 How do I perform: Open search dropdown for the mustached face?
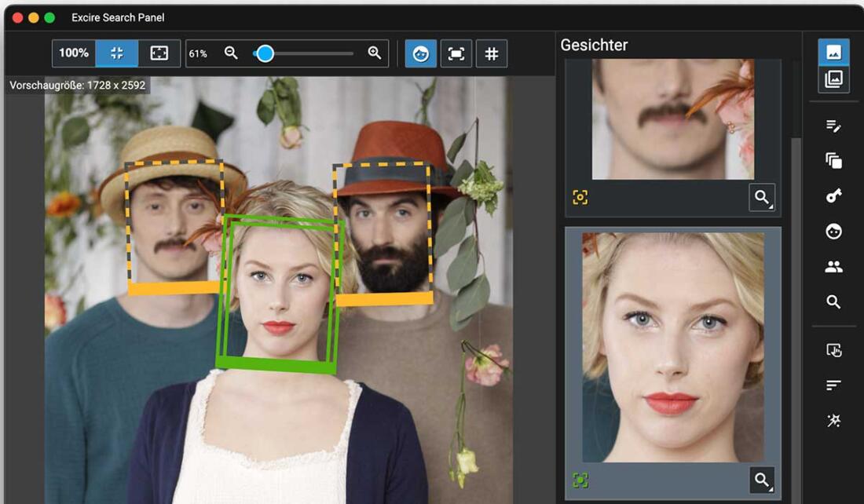point(762,198)
